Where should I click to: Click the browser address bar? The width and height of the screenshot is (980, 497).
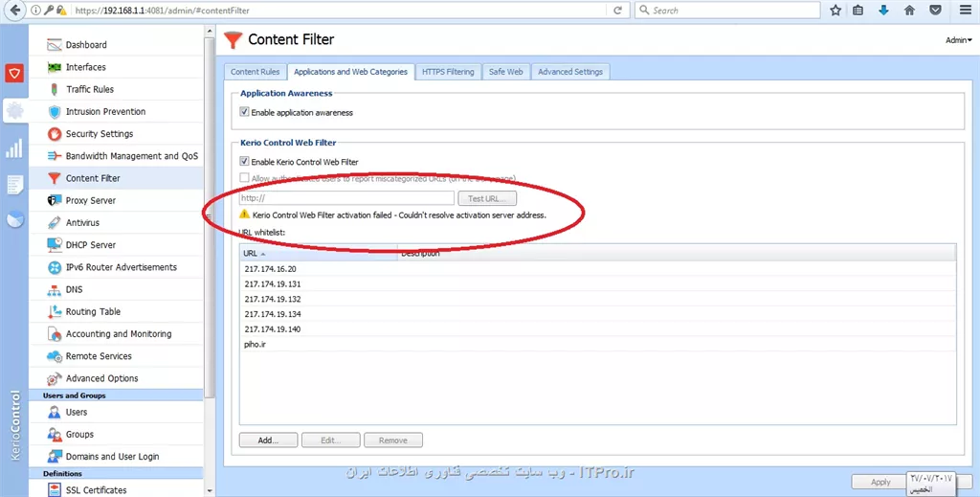tap(338, 10)
